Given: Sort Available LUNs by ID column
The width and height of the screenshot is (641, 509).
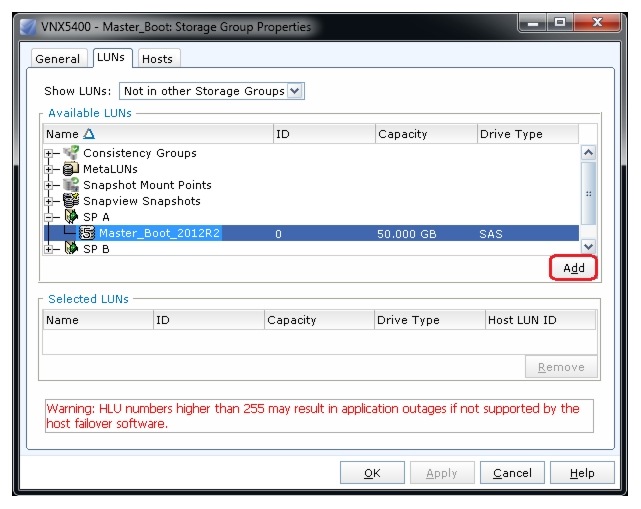Looking at the screenshot, I should [x=324, y=134].
